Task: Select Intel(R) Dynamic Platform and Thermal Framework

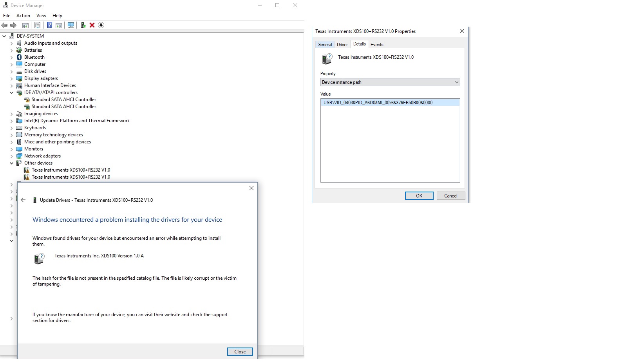Action: point(77,121)
